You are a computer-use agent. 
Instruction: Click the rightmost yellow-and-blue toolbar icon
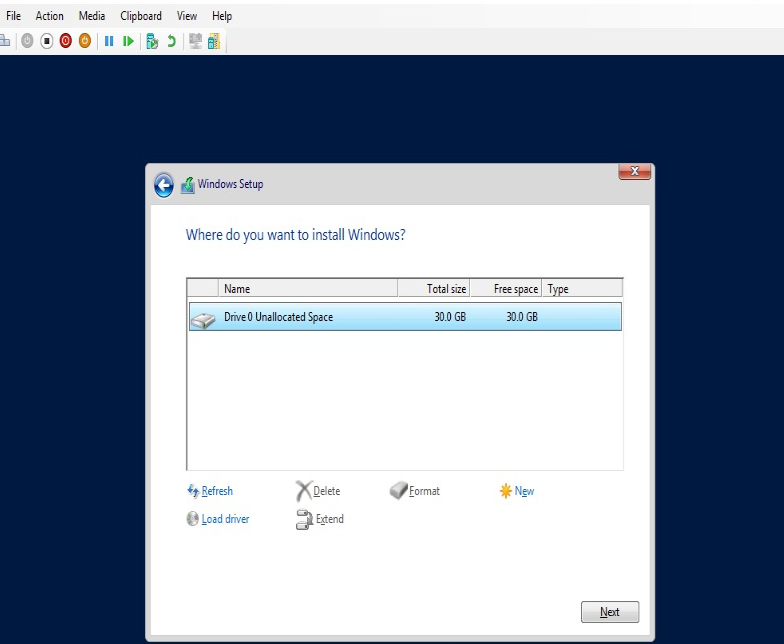tap(214, 41)
